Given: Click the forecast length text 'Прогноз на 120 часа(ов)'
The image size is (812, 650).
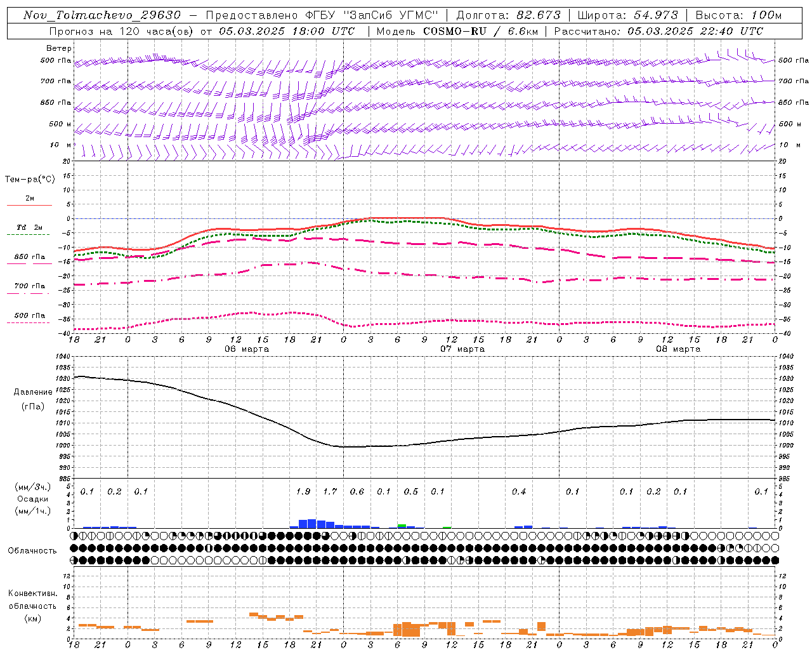Looking at the screenshot, I should click(x=121, y=31).
